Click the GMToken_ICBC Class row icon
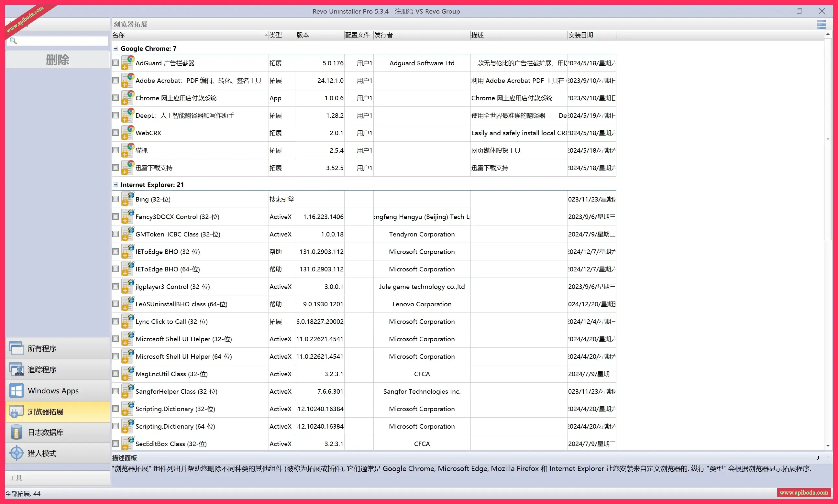The image size is (838, 504). pyautogui.click(x=128, y=234)
